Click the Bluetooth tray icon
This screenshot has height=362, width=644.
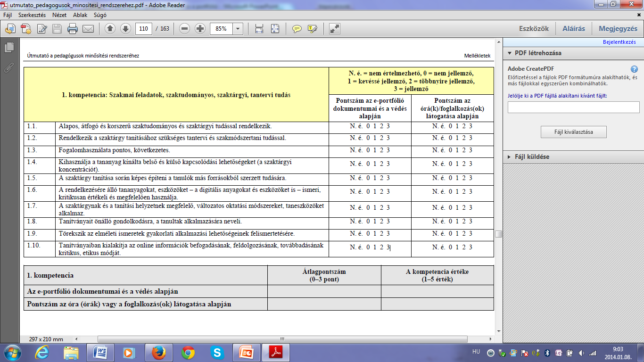click(x=547, y=353)
